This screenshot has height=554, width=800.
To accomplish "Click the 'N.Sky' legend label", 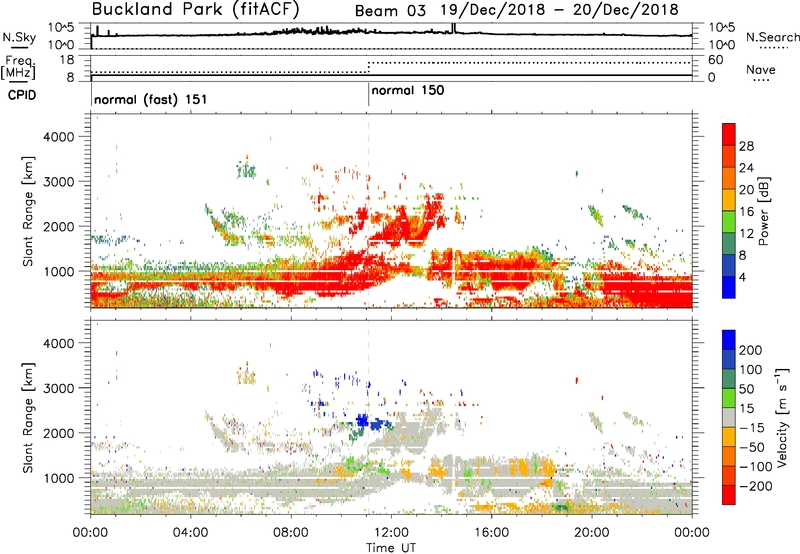I will (x=19, y=37).
